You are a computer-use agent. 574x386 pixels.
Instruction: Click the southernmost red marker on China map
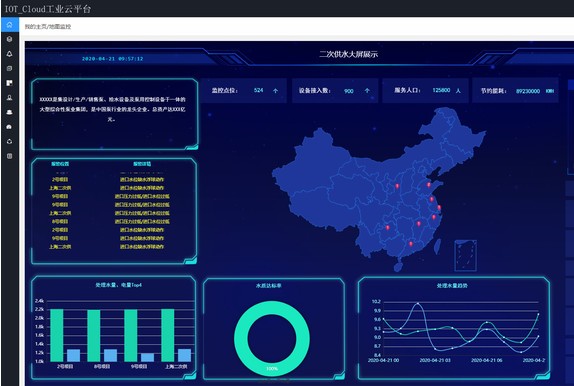(x=411, y=244)
